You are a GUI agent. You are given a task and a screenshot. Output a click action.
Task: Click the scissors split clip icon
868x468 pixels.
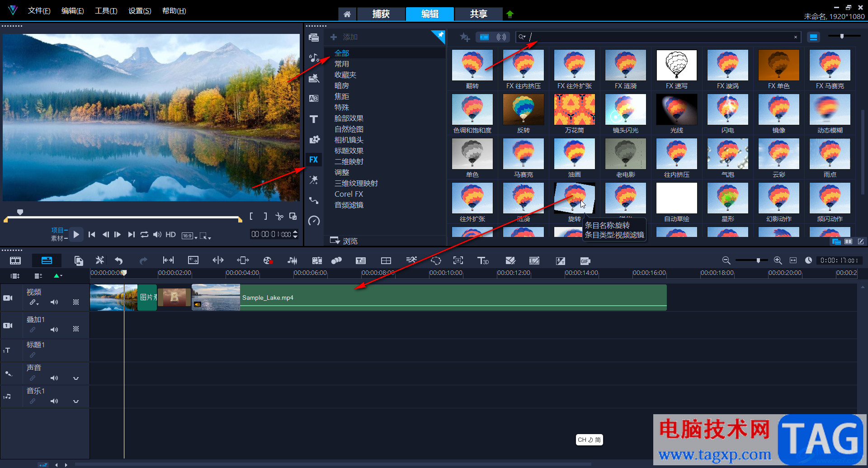(279, 216)
